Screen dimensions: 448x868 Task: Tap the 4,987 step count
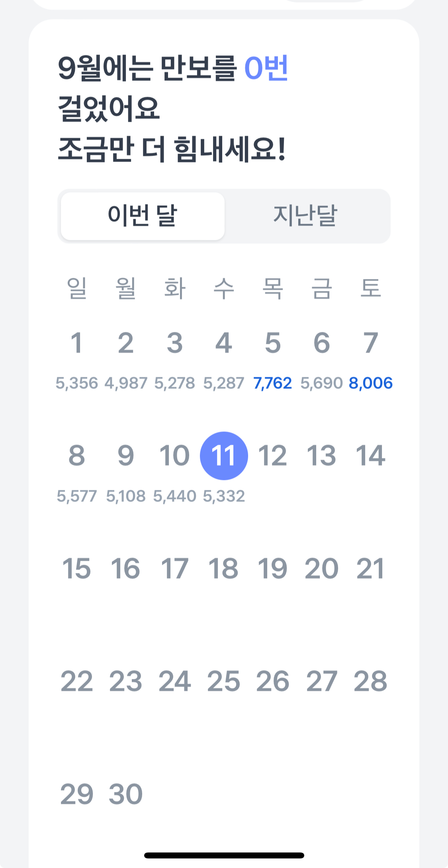coord(126,383)
